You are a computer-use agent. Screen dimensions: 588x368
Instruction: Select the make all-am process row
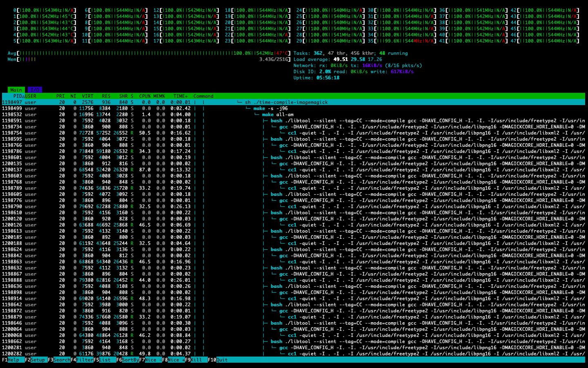278,114
